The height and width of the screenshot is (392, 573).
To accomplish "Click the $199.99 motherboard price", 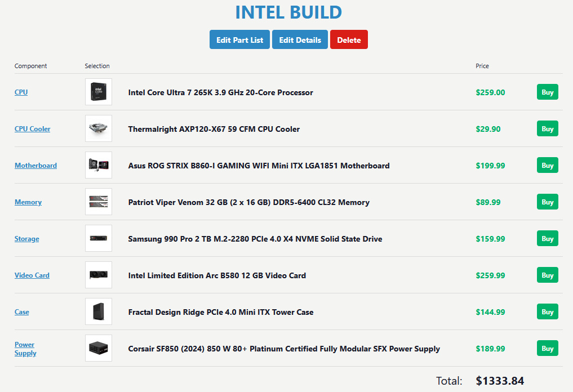I will tap(490, 166).
